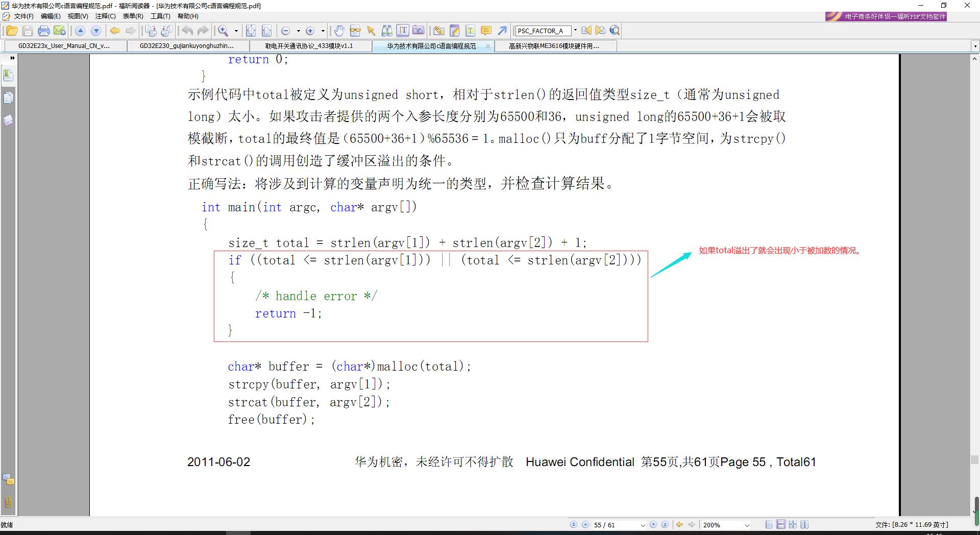
Task: Enable facing pages layout in status bar
Action: point(804,524)
